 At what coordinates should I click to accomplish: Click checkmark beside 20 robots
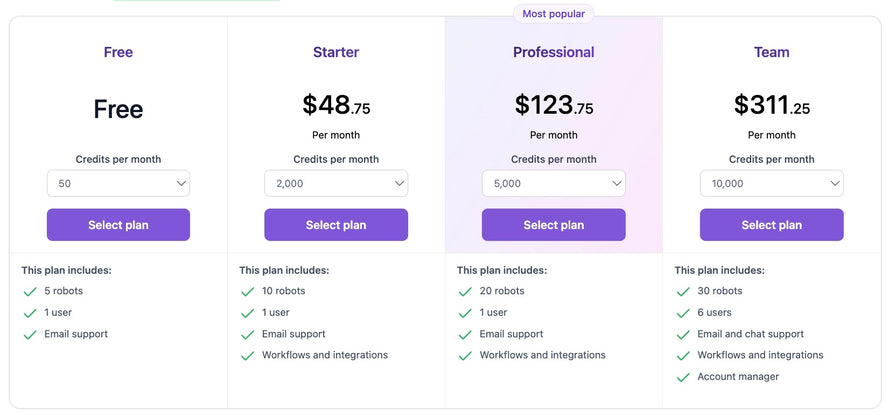465,292
